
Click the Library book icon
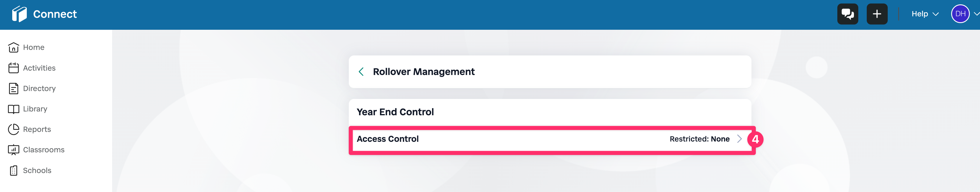click(x=14, y=109)
